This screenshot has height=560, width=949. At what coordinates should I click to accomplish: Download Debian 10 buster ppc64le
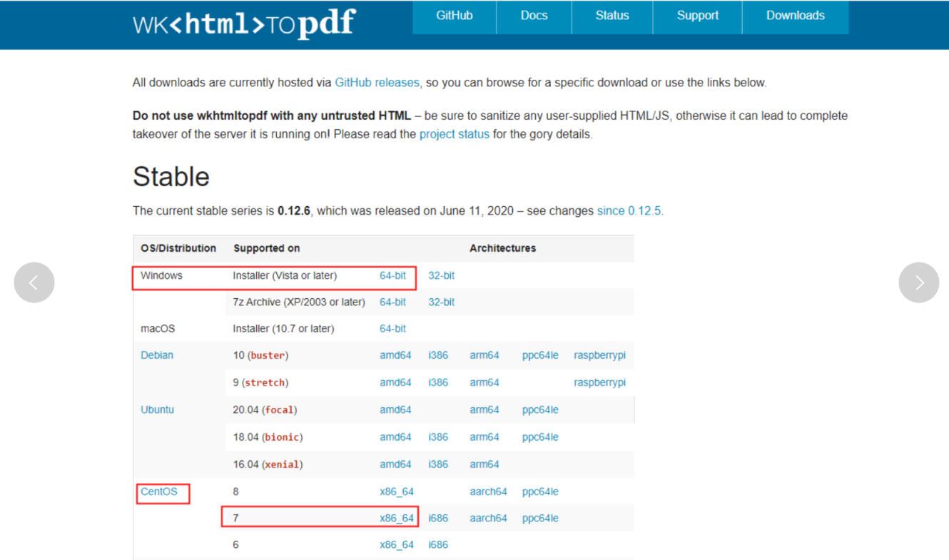540,355
